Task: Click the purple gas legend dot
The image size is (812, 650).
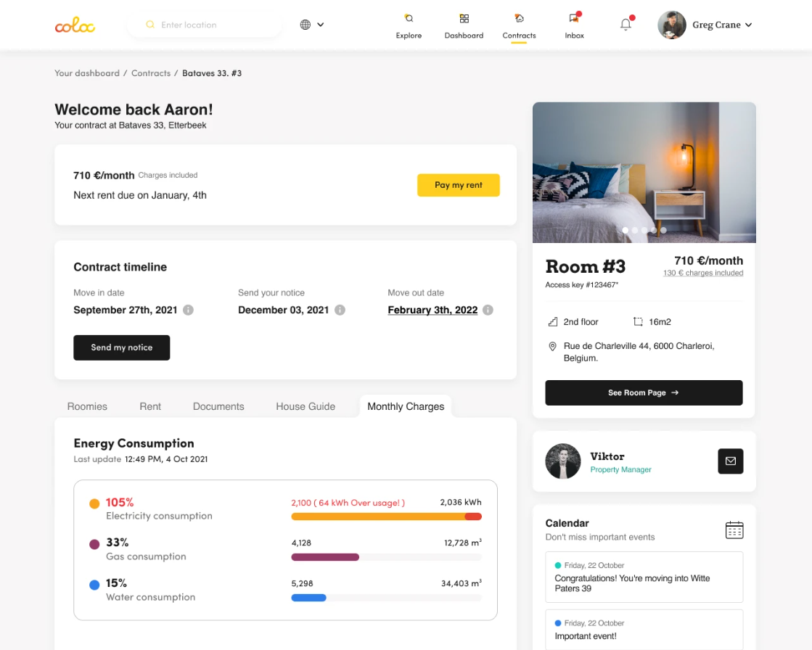Action: click(x=94, y=544)
